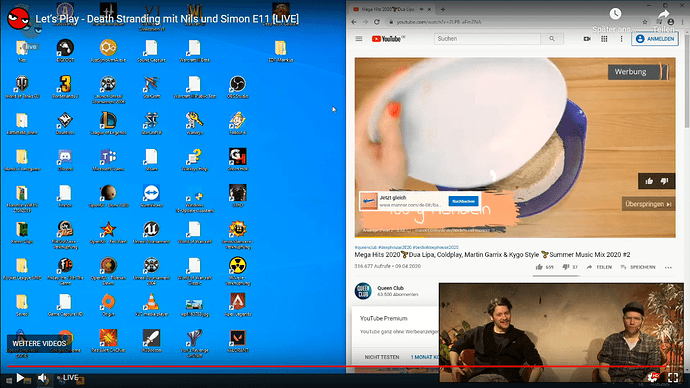Click the Teilen share arrow top right
The height and width of the screenshot is (388, 690).
[x=663, y=14]
